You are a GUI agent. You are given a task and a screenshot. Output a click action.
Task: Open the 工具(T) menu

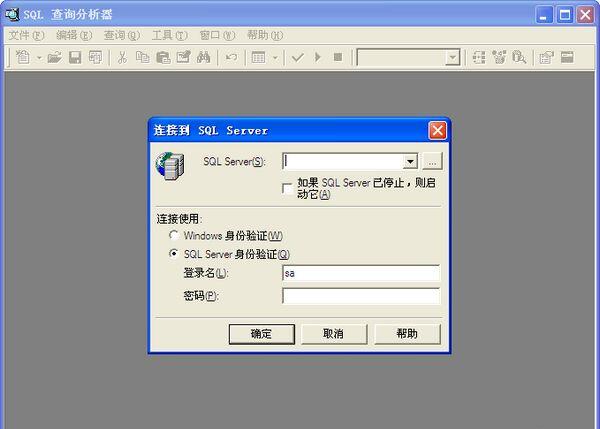[170, 35]
